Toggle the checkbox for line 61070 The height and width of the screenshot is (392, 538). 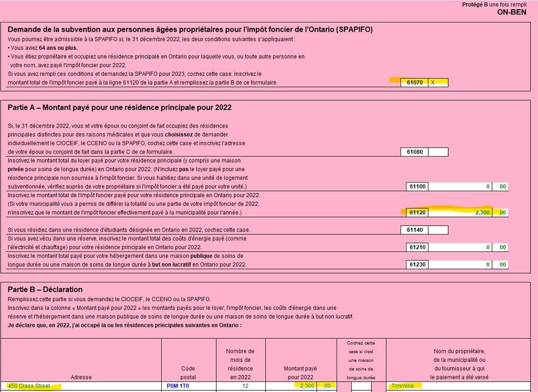click(438, 82)
